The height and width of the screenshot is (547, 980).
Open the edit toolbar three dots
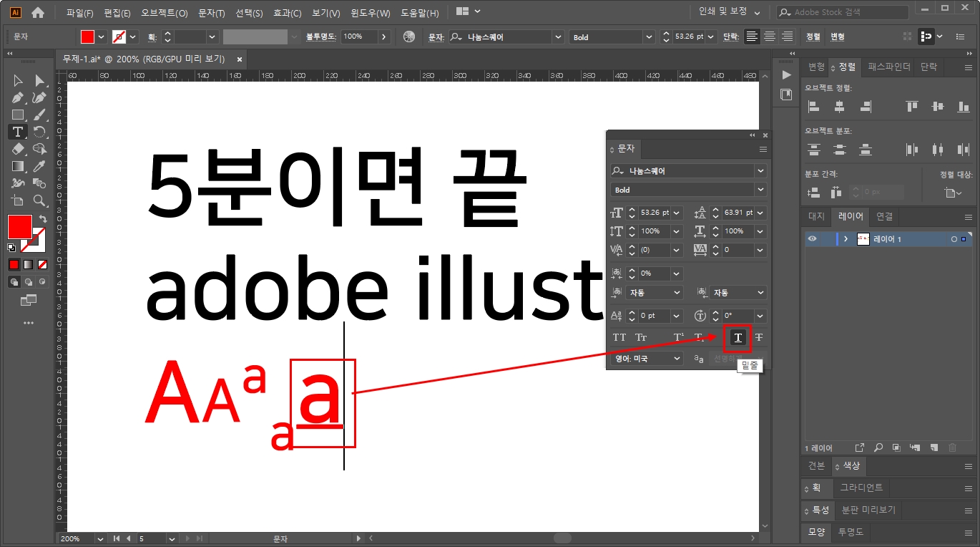(29, 323)
